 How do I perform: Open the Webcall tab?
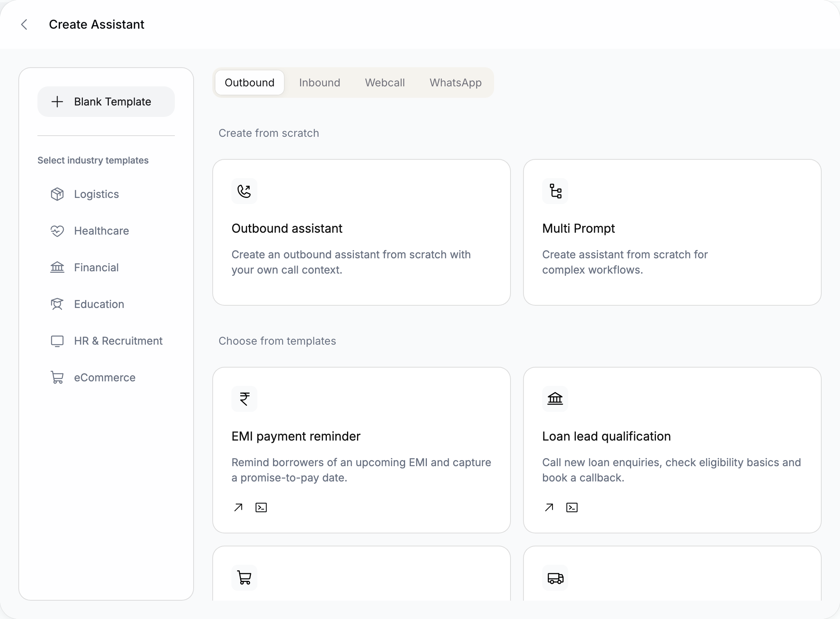point(385,83)
